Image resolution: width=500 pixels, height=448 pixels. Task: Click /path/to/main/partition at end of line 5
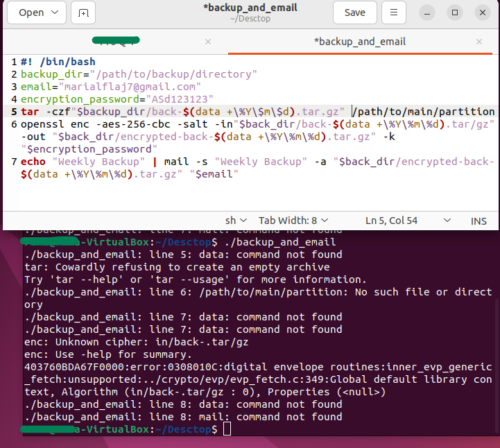[423, 112]
